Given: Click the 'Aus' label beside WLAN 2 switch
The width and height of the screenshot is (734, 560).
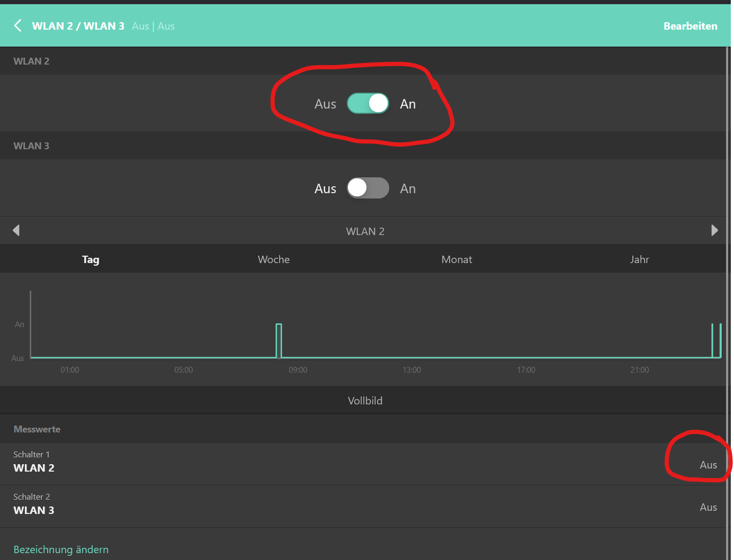Looking at the screenshot, I should click(325, 104).
